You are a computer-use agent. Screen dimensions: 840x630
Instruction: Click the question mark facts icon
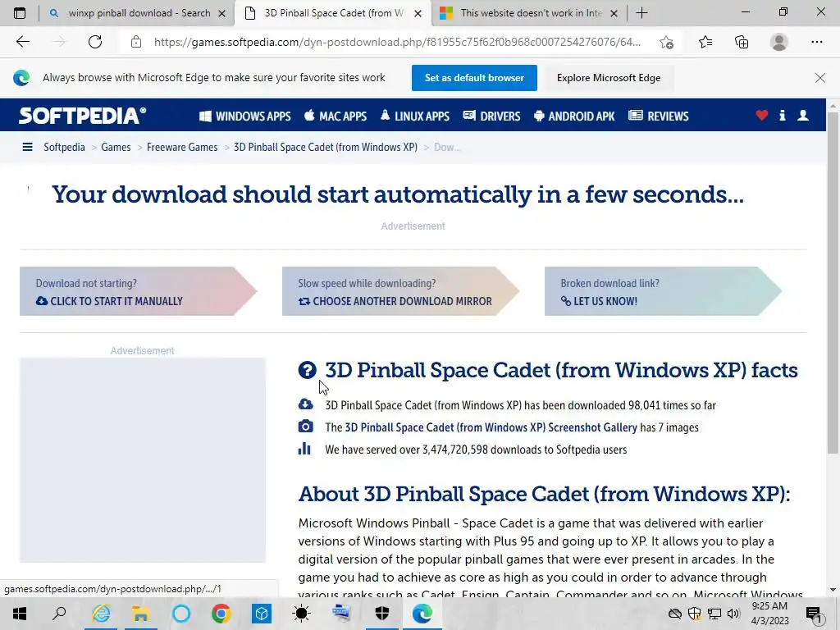pyautogui.click(x=307, y=370)
